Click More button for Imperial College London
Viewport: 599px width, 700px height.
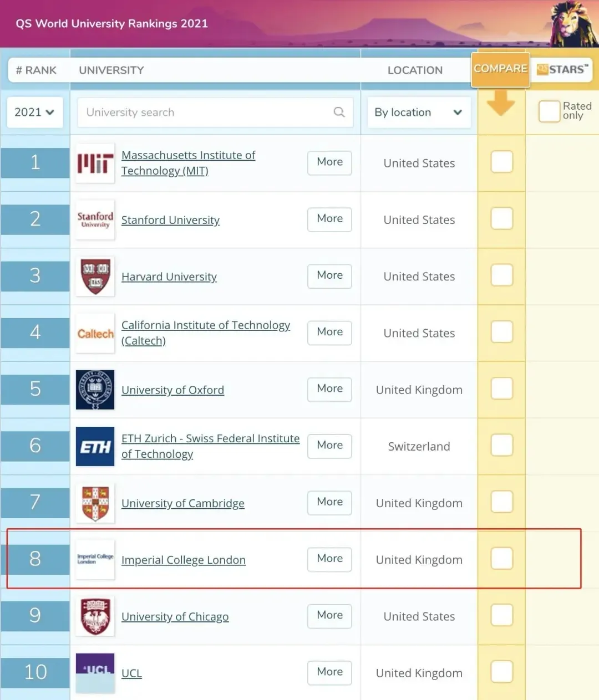tap(329, 559)
